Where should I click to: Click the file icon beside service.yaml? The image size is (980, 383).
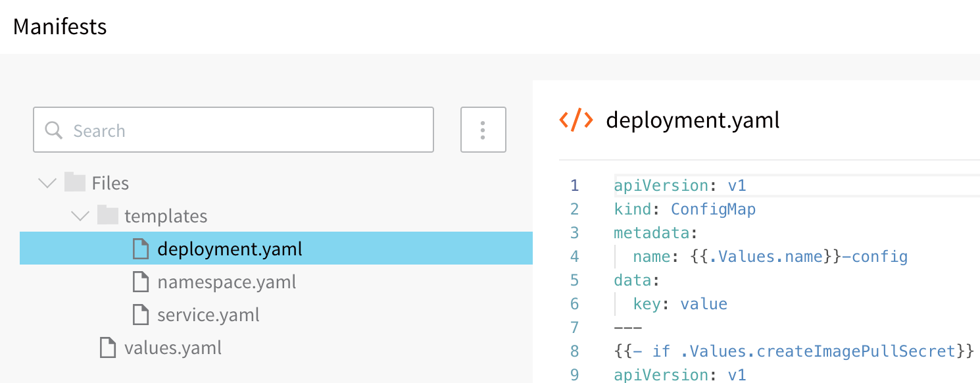[140, 315]
